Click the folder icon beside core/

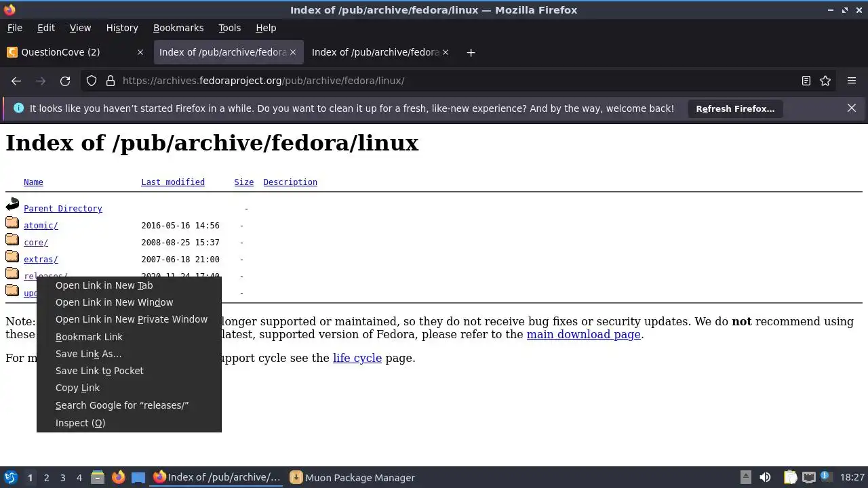click(x=12, y=239)
